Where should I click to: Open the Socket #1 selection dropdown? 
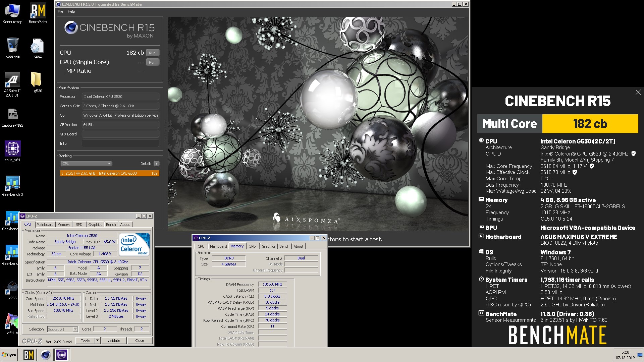[x=63, y=329]
